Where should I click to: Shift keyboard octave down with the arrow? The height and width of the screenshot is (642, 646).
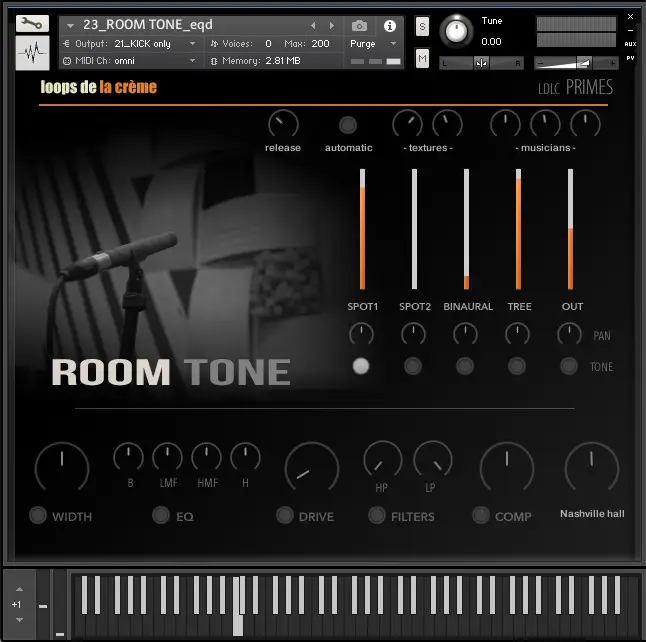[19, 620]
